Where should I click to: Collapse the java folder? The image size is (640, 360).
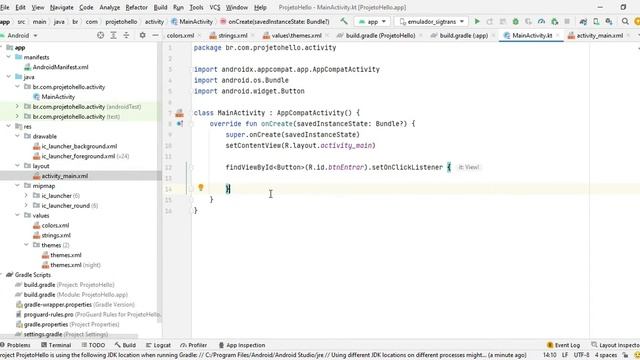click(9, 77)
